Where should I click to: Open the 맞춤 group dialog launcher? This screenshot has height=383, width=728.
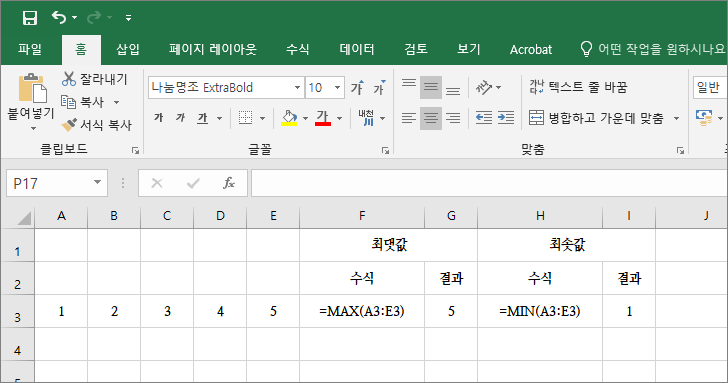tap(680, 150)
